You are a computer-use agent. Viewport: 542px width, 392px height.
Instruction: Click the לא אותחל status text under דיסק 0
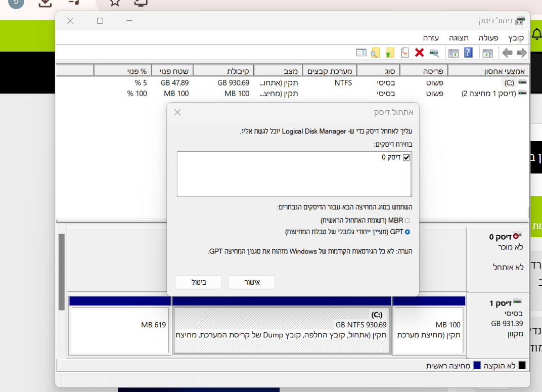[508, 267]
